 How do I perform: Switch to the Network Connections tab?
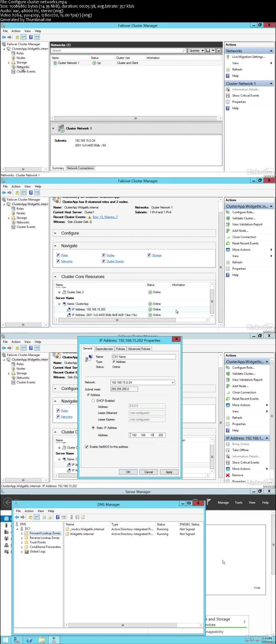80,168
